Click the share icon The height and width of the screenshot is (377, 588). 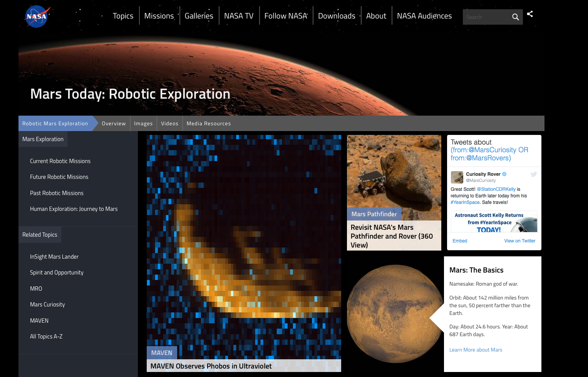(x=530, y=14)
